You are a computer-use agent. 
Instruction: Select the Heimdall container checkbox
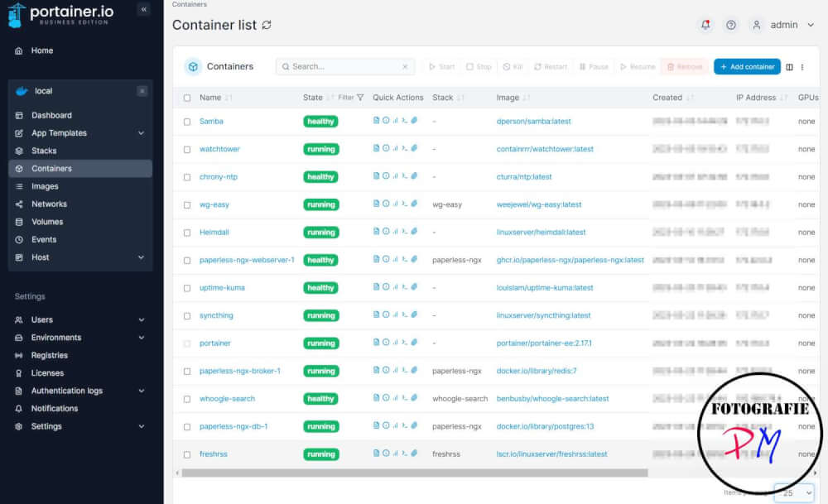(x=187, y=233)
